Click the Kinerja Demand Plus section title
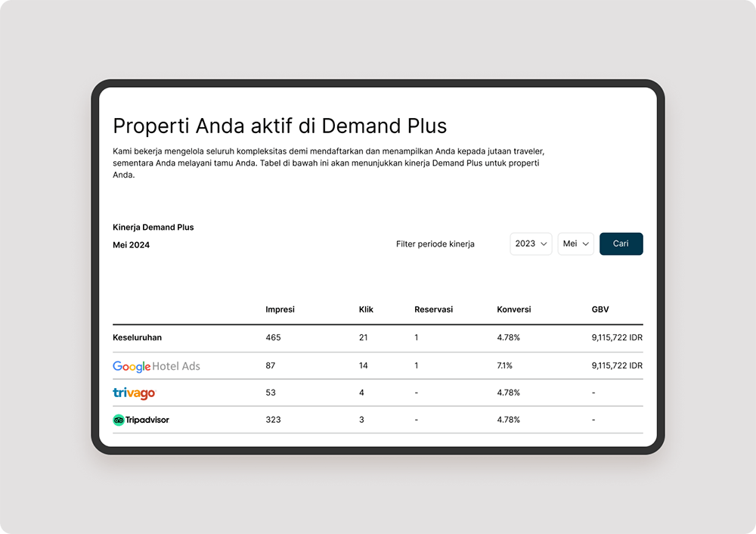Screen dimensions: 756x534 coord(153,227)
